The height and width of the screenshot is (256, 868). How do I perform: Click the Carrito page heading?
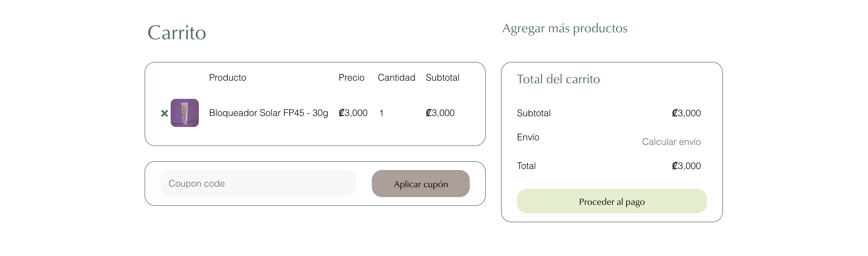[x=177, y=33]
